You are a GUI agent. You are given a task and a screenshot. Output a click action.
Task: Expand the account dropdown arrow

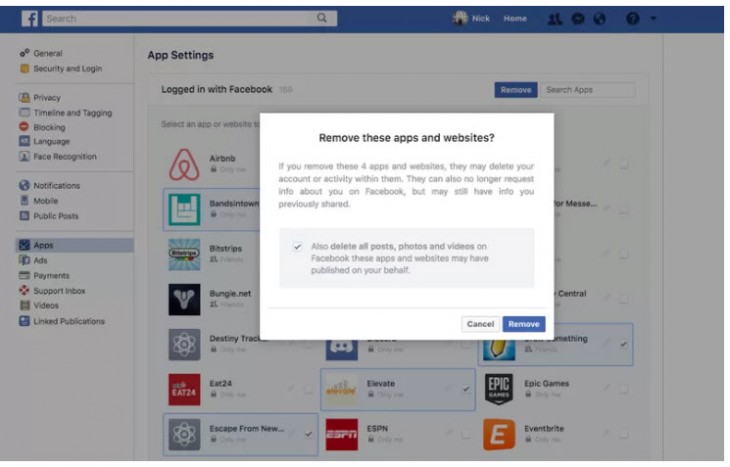click(653, 19)
